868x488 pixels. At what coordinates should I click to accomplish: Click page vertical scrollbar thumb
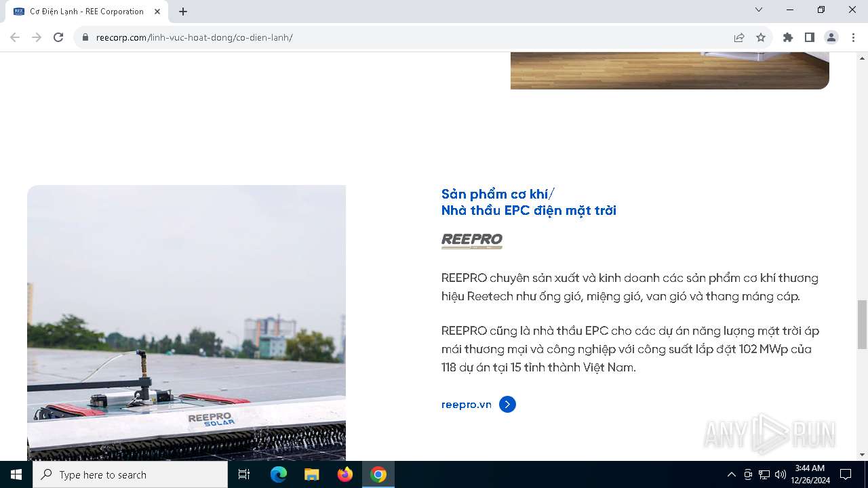click(x=862, y=324)
